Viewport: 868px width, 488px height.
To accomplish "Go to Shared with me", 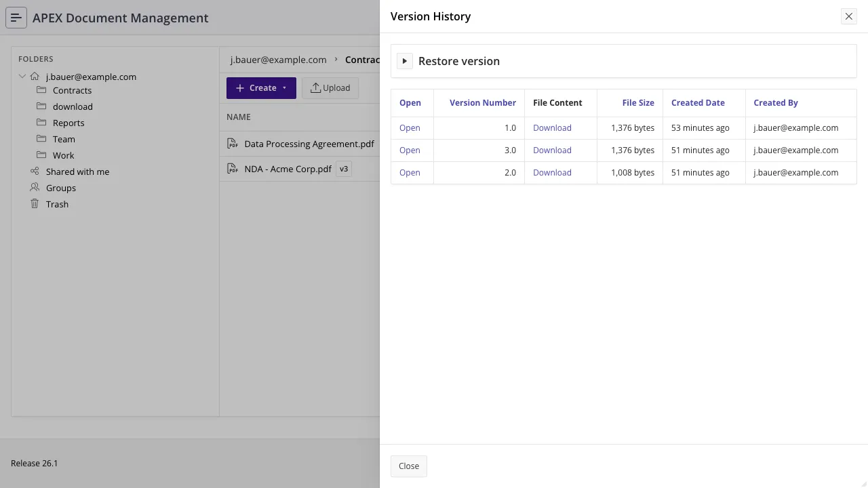I will [x=77, y=171].
